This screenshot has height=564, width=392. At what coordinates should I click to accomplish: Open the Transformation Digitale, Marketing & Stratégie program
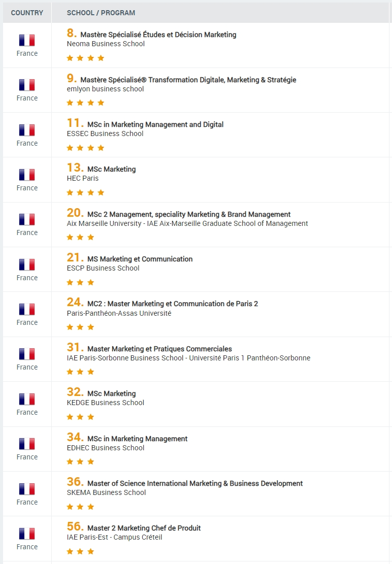coord(188,80)
